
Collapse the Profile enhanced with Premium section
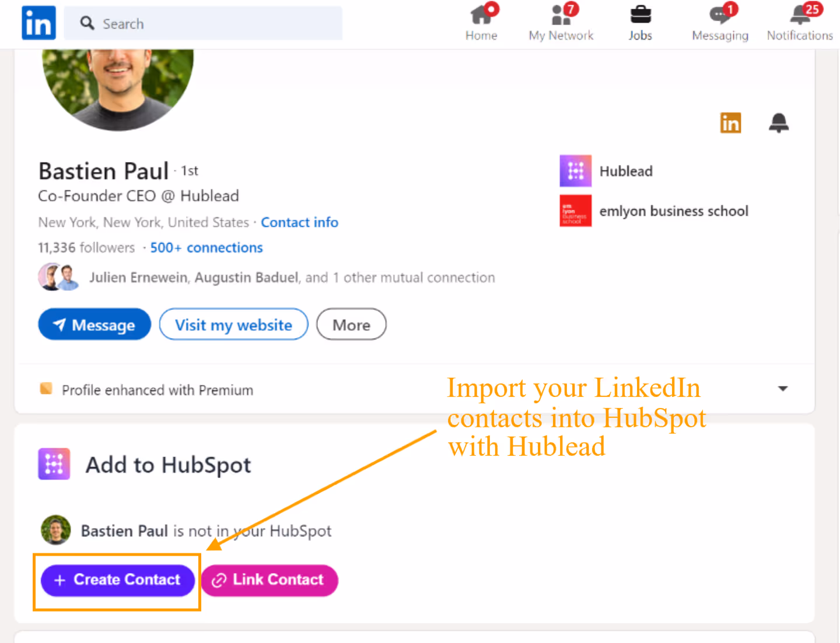[x=782, y=388]
